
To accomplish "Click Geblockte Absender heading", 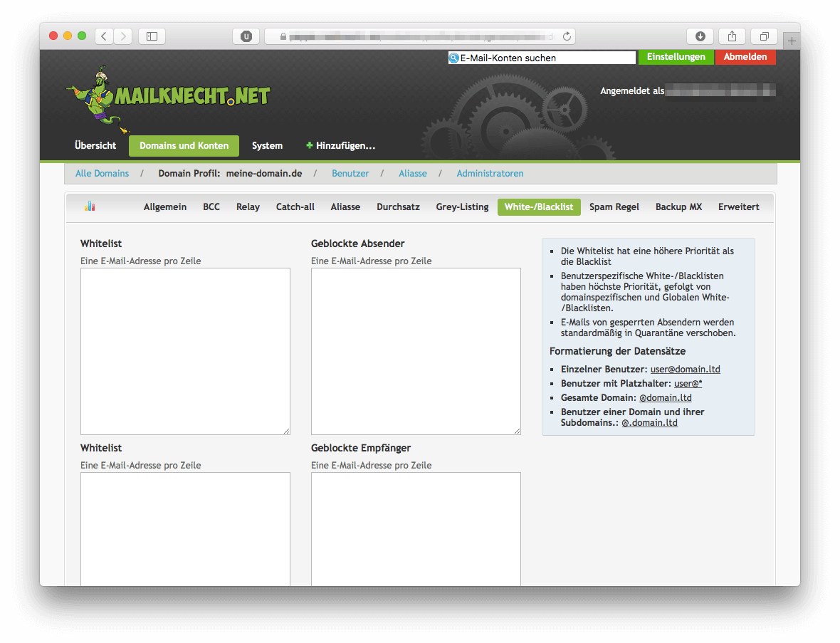I will point(358,244).
